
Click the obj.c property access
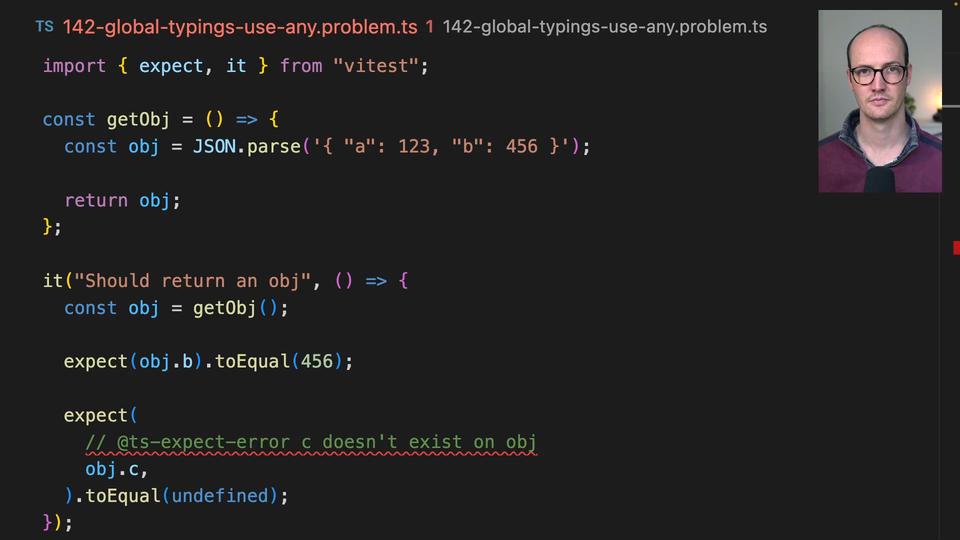click(x=116, y=469)
